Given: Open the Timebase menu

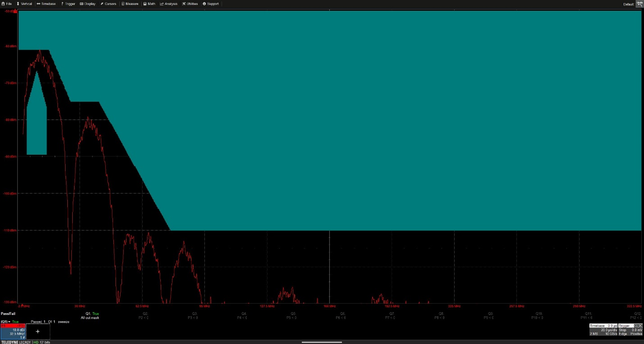Looking at the screenshot, I should pyautogui.click(x=46, y=4).
